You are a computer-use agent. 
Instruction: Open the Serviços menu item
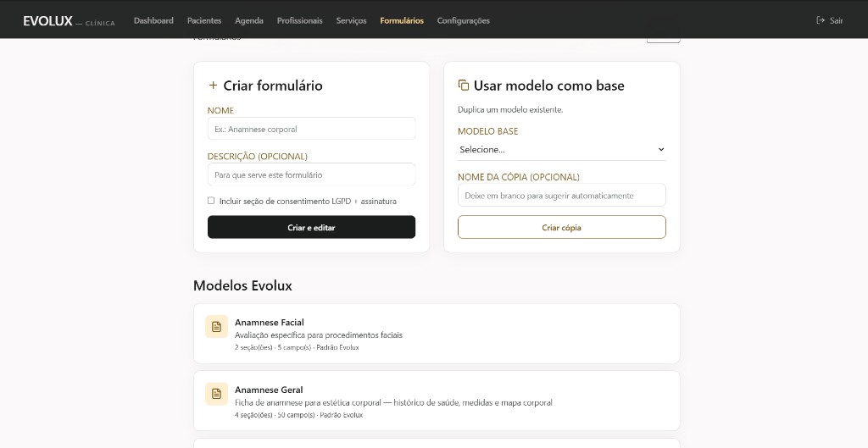351,20
